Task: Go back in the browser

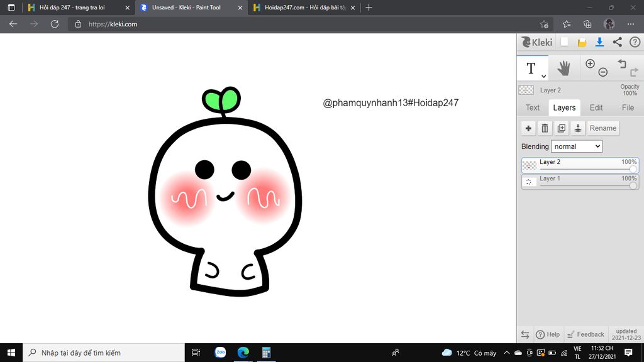Action: point(13,25)
